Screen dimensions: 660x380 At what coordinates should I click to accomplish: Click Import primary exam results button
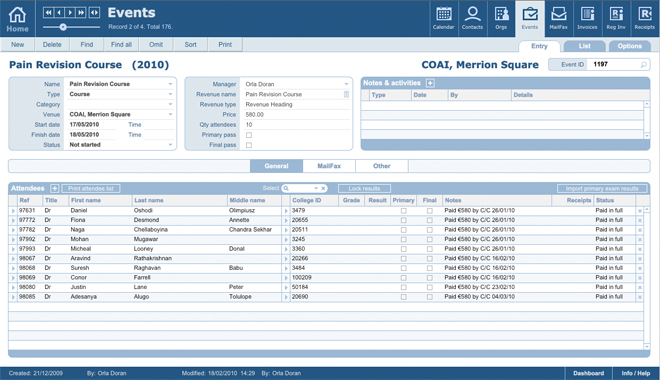pyautogui.click(x=602, y=189)
